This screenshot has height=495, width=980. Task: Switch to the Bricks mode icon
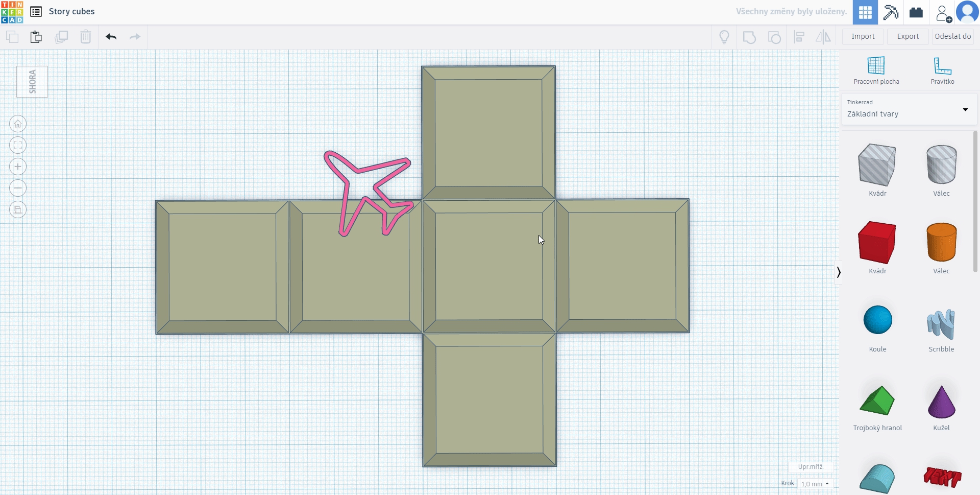click(x=916, y=12)
